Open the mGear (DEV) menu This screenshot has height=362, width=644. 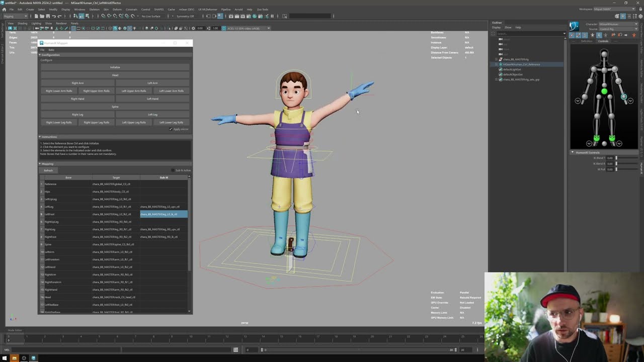pos(187,10)
